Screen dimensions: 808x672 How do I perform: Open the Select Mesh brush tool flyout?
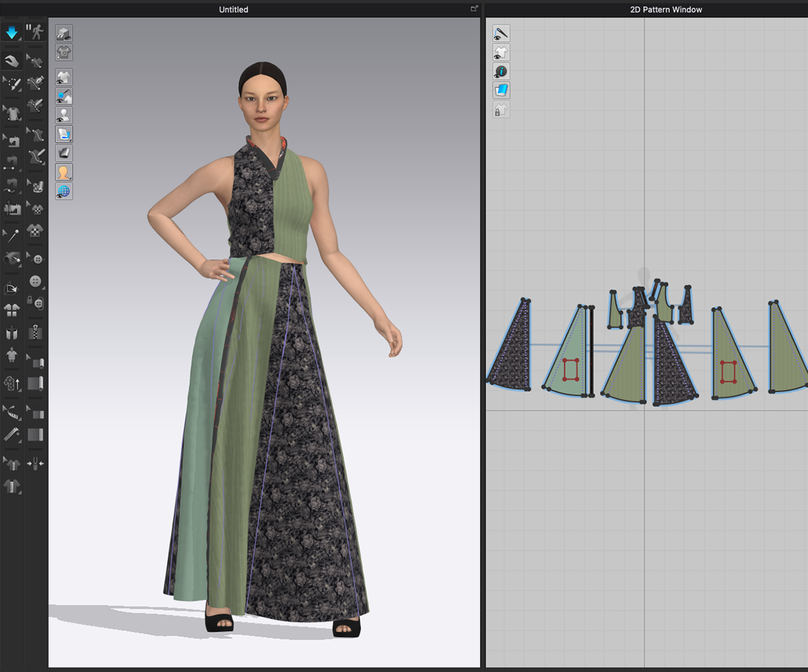click(12, 83)
